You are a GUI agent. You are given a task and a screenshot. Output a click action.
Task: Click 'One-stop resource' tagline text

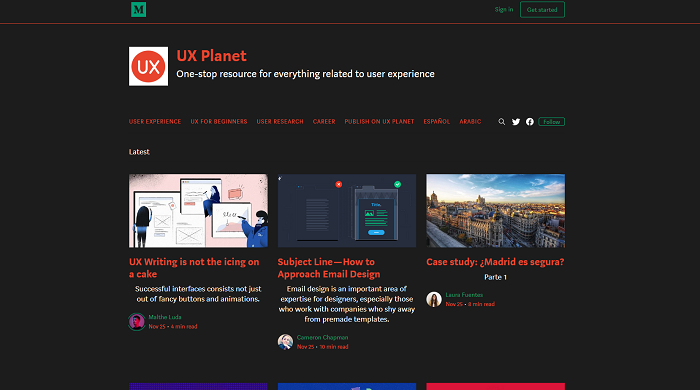click(x=305, y=74)
